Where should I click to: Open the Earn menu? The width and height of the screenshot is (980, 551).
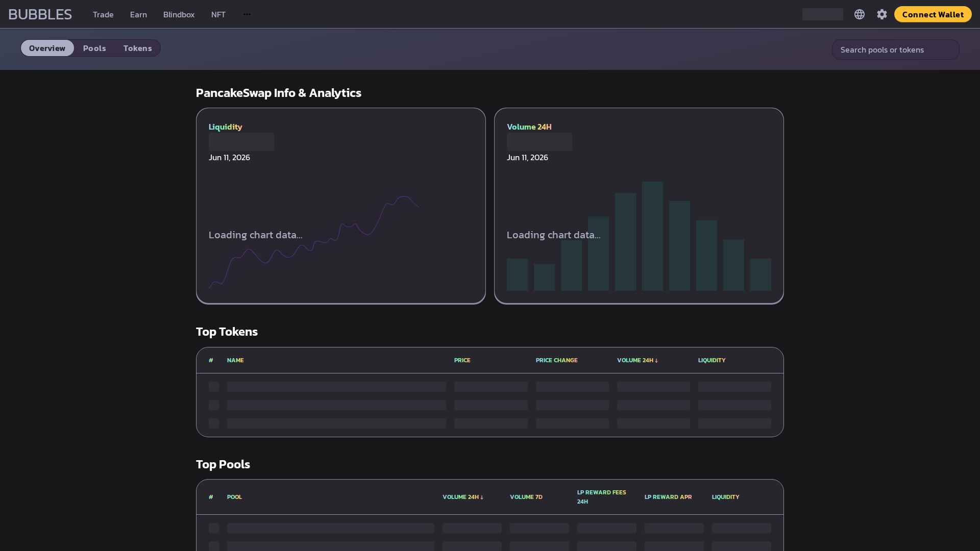click(x=138, y=14)
